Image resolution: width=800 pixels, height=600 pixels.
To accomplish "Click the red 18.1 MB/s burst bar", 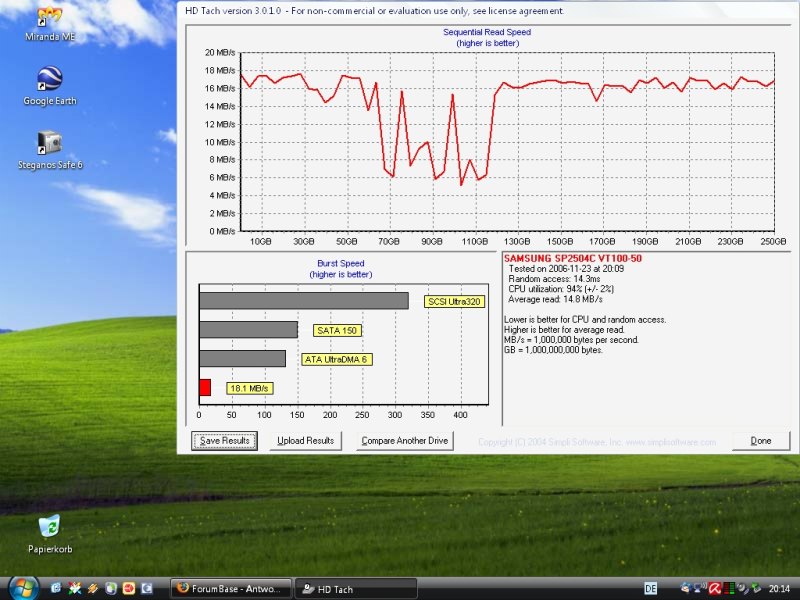I will click(x=205, y=388).
